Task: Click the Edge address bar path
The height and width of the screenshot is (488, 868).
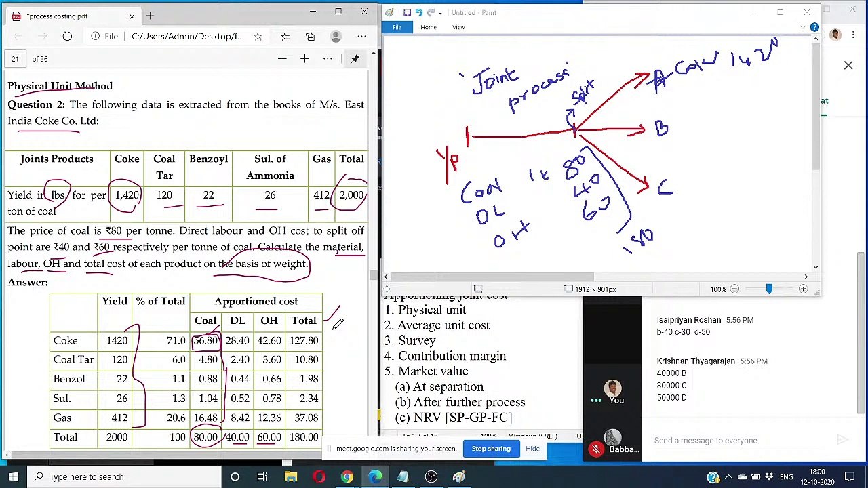Action: pyautogui.click(x=188, y=36)
